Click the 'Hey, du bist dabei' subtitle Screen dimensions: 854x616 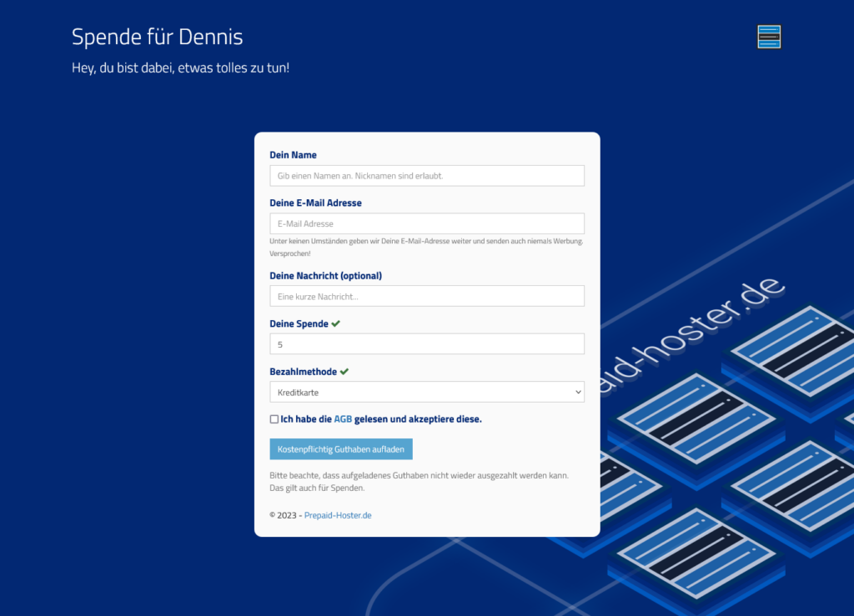[x=180, y=68]
